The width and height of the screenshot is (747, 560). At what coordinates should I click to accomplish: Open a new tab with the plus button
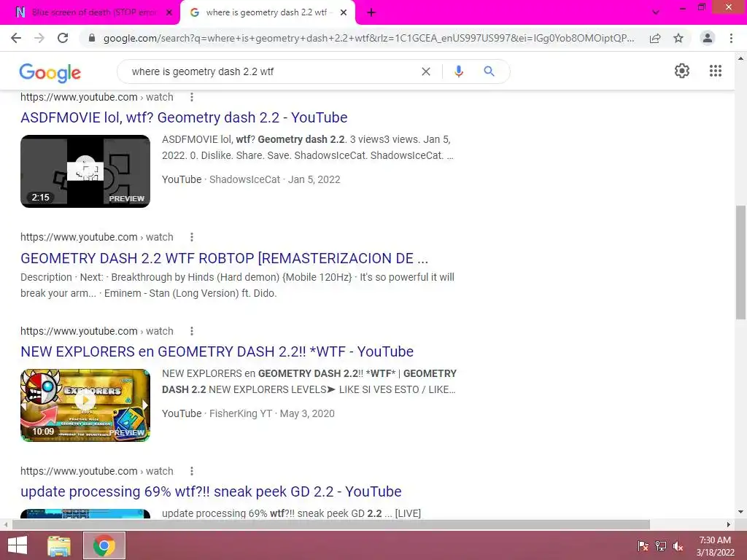(x=371, y=13)
